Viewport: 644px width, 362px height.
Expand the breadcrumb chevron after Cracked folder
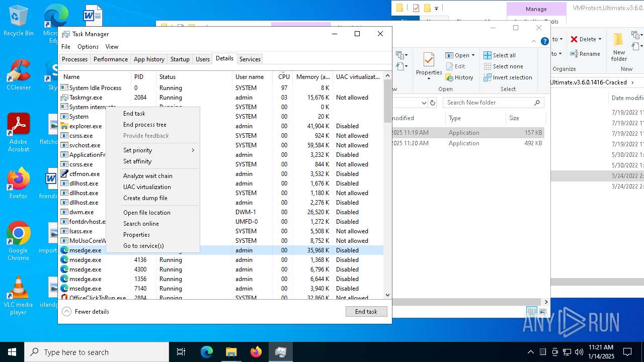[x=632, y=82]
